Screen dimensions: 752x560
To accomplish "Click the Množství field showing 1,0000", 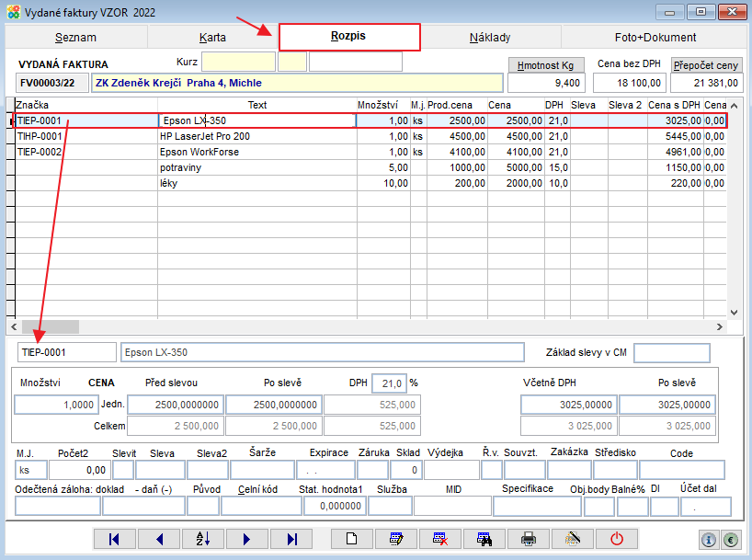I will [57, 405].
